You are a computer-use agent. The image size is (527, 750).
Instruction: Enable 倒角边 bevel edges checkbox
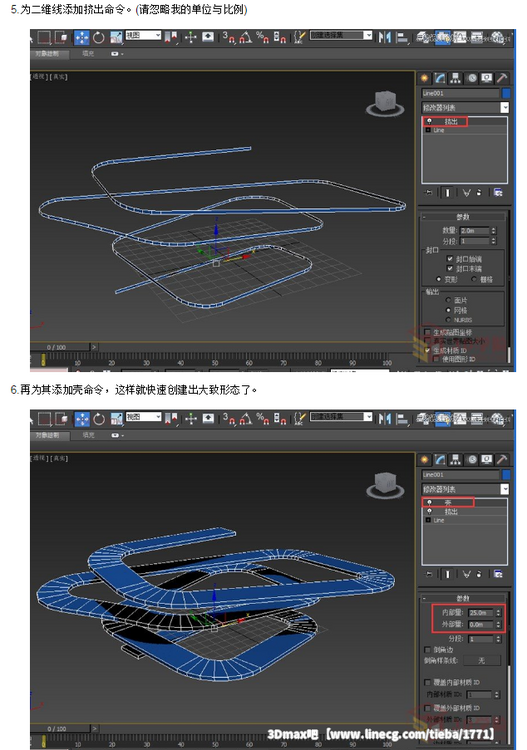(x=428, y=650)
